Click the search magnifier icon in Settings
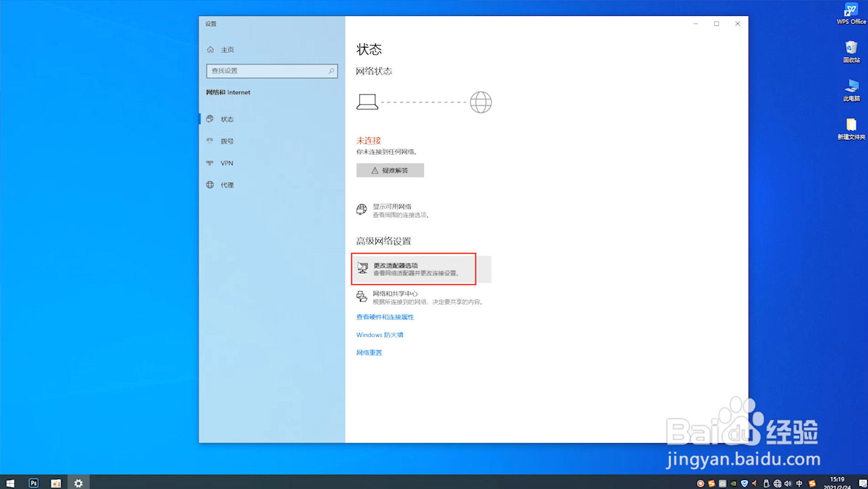 (x=331, y=71)
